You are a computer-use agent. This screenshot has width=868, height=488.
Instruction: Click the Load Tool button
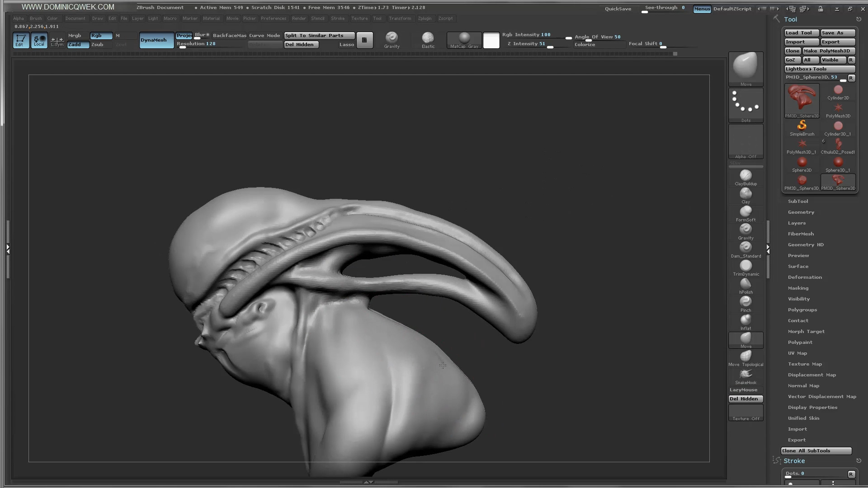pyautogui.click(x=801, y=33)
